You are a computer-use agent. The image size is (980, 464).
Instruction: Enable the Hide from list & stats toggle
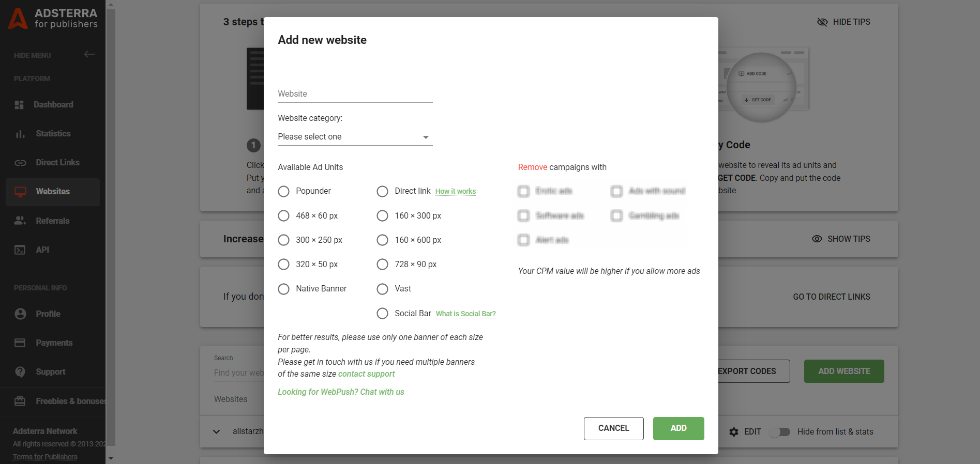(780, 432)
